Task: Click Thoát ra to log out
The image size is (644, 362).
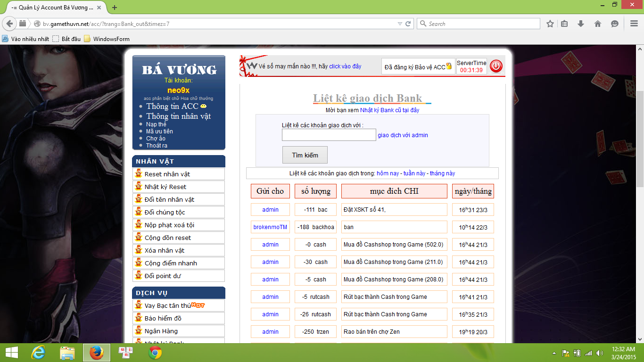Action: 157,145
